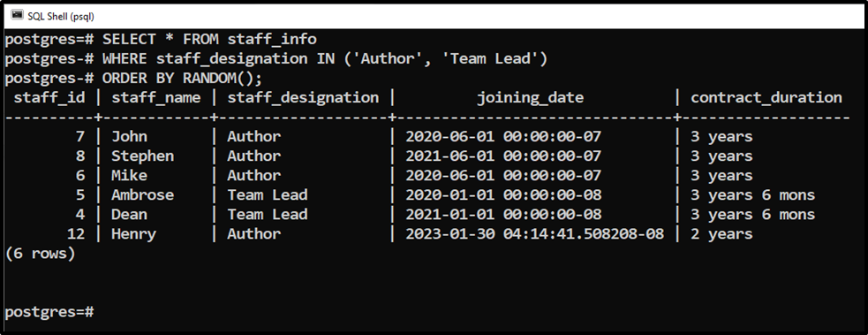Click the name Ambrose in results
The image size is (868, 335).
[x=142, y=195]
